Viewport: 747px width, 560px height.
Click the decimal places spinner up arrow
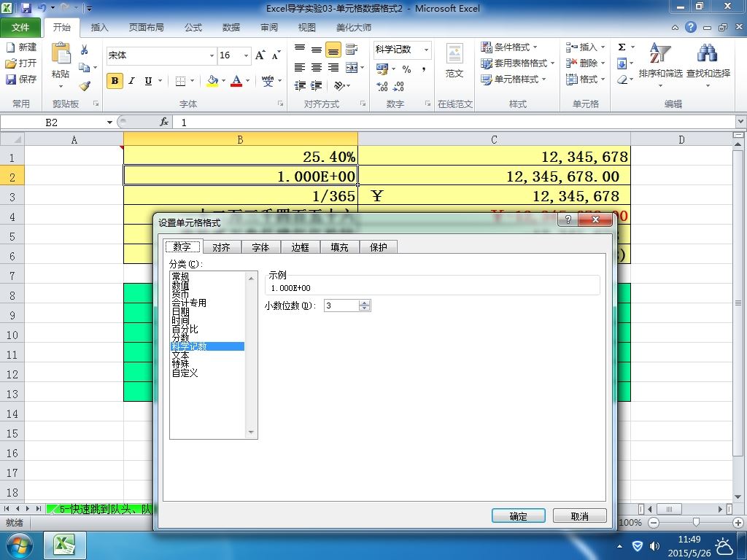[x=365, y=303]
